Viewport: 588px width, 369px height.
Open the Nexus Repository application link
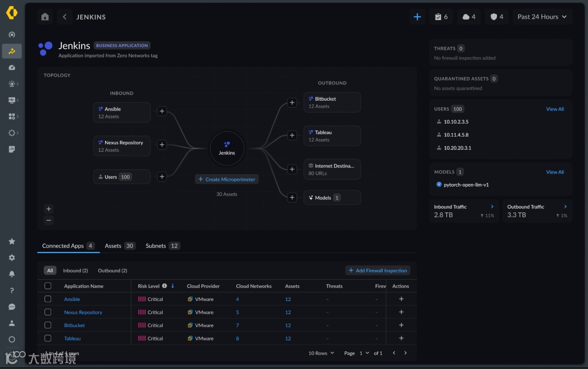pyautogui.click(x=83, y=312)
